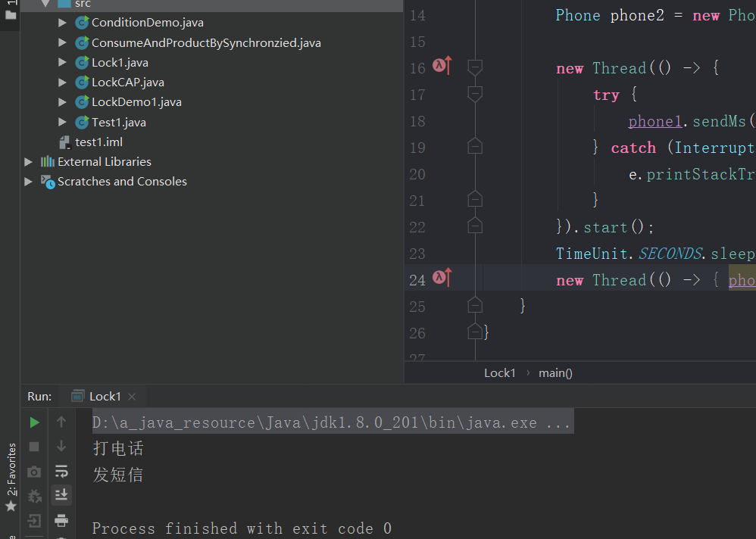Viewport: 756px width, 539px height.
Task: Collapse the src folder arrow
Action: click(45, 3)
